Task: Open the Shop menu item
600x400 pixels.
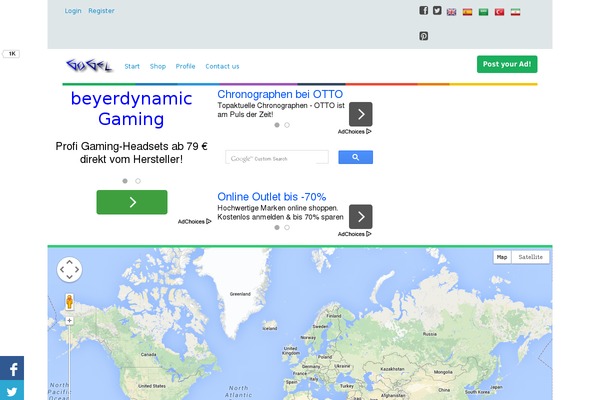Action: pos(158,66)
